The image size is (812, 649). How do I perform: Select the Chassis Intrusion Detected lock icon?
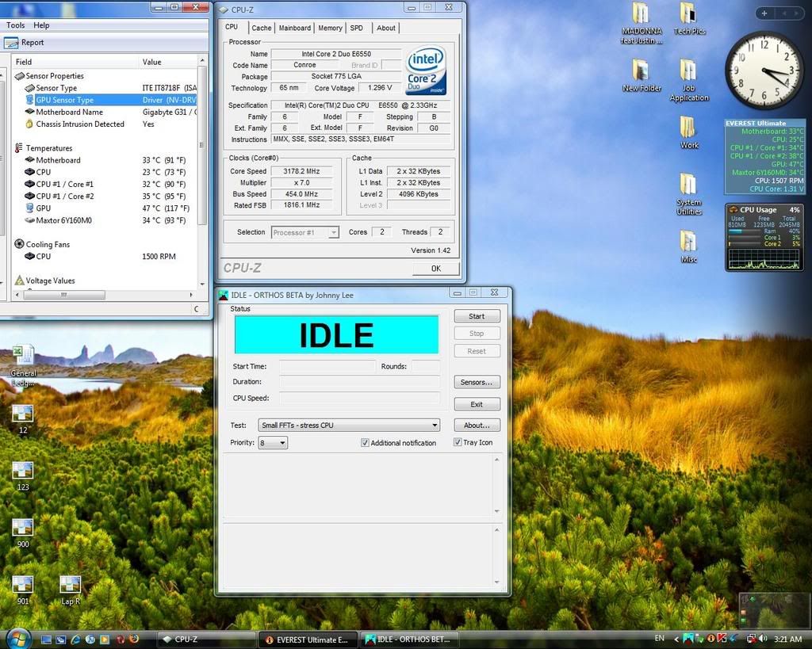(x=29, y=124)
